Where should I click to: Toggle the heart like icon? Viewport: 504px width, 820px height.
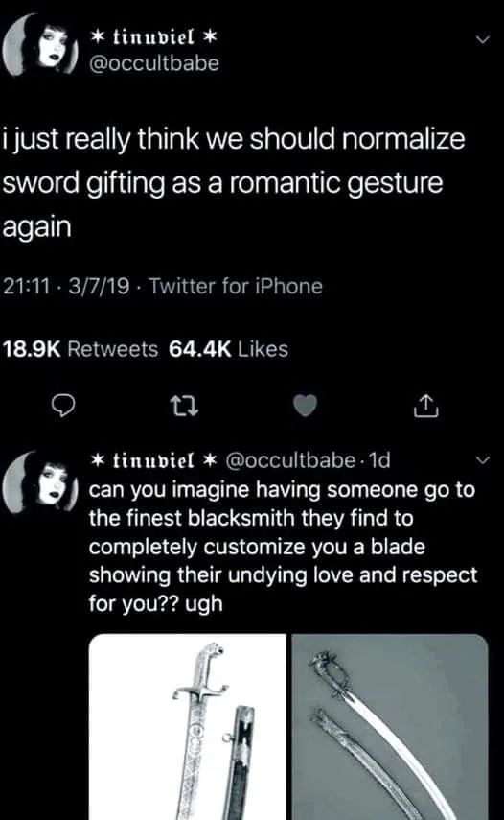(306, 406)
